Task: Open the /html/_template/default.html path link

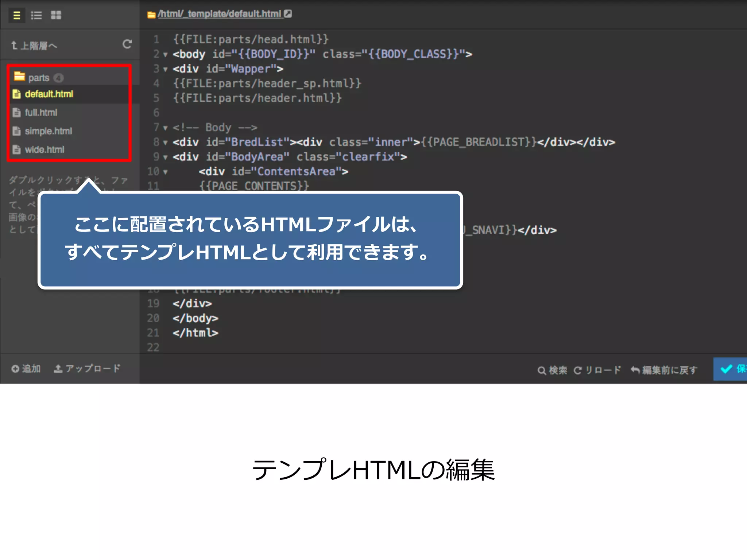Action: [x=220, y=14]
